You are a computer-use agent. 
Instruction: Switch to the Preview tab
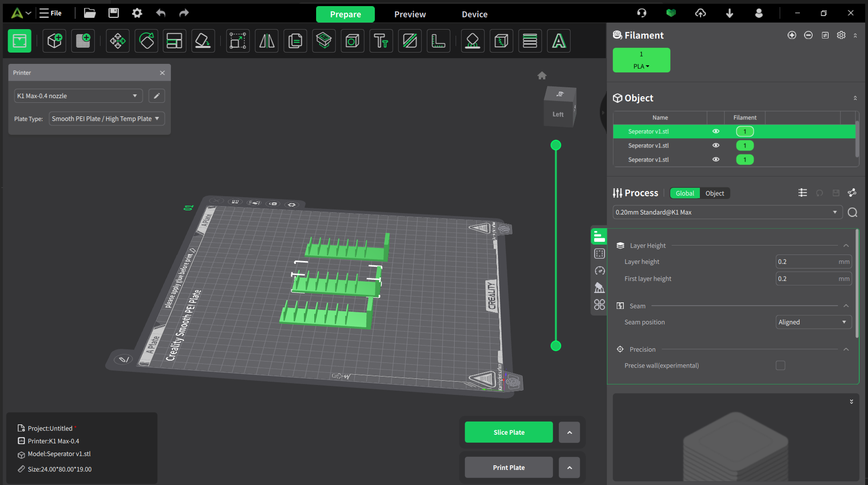pos(410,14)
